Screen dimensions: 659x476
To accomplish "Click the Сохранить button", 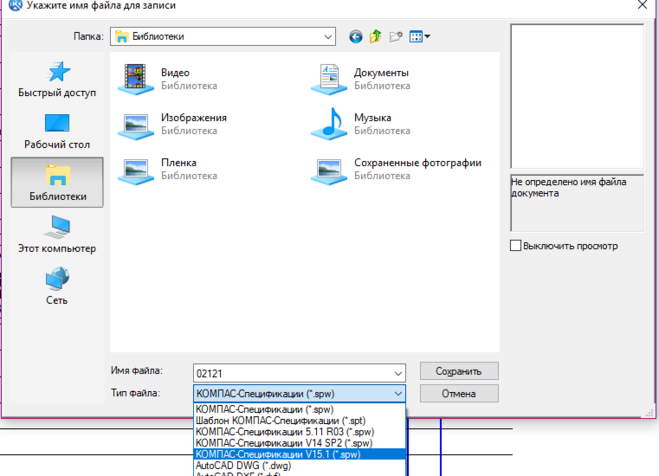I will click(459, 370).
